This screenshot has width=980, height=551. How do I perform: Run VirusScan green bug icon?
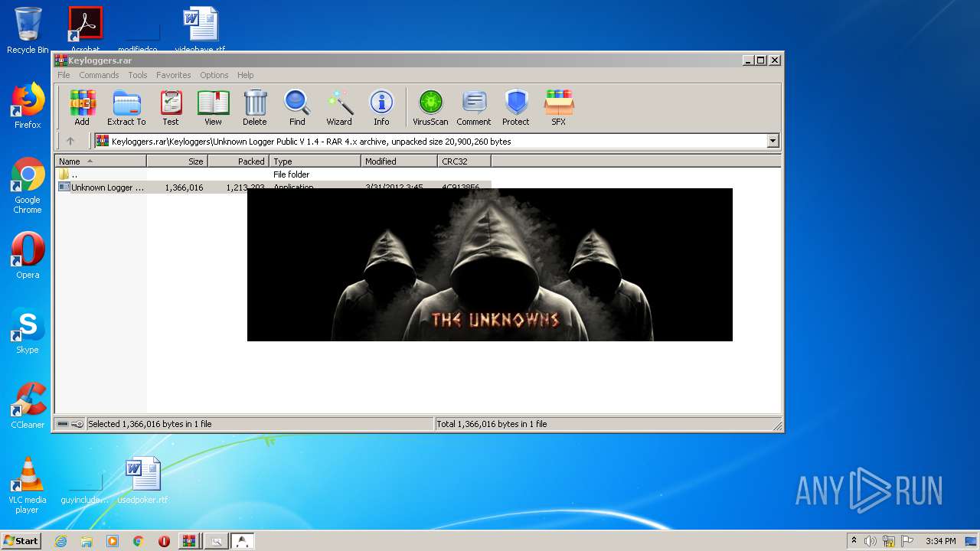430,108
